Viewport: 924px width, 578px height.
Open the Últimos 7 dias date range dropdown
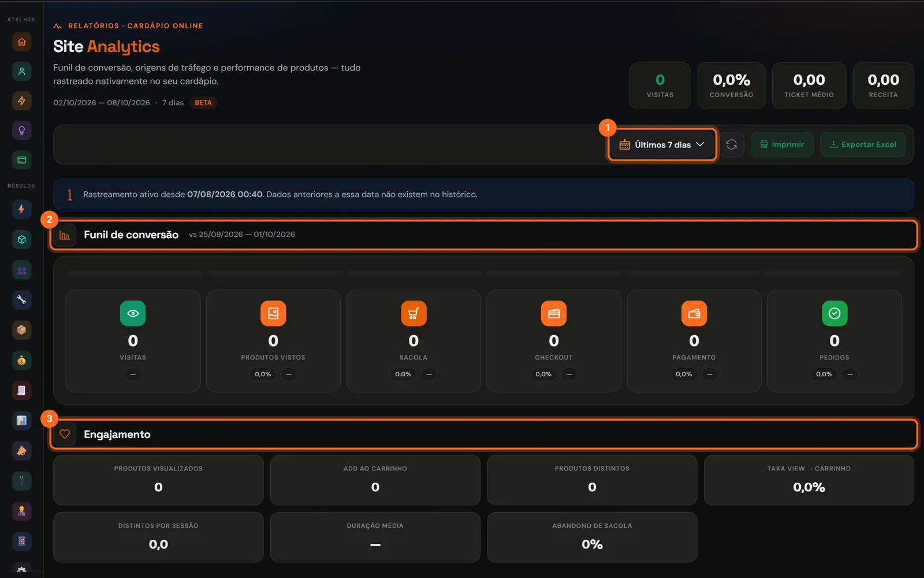click(662, 144)
